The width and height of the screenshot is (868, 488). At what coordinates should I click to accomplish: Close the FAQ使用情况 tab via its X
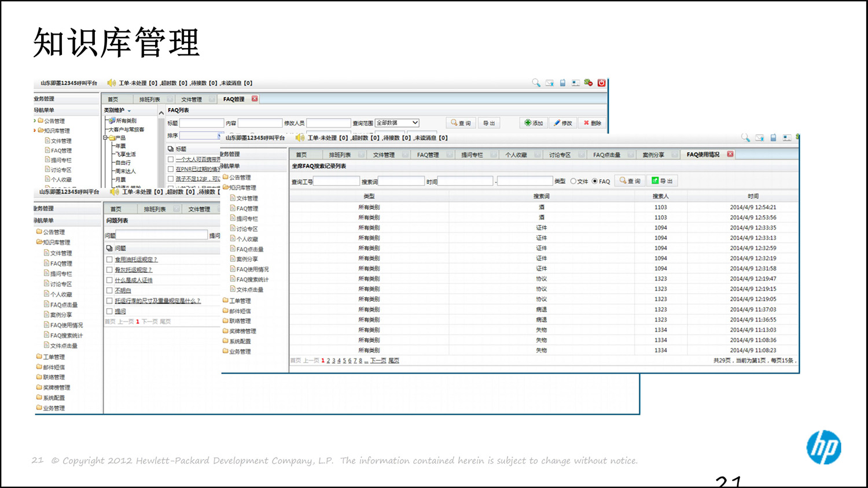click(x=730, y=154)
